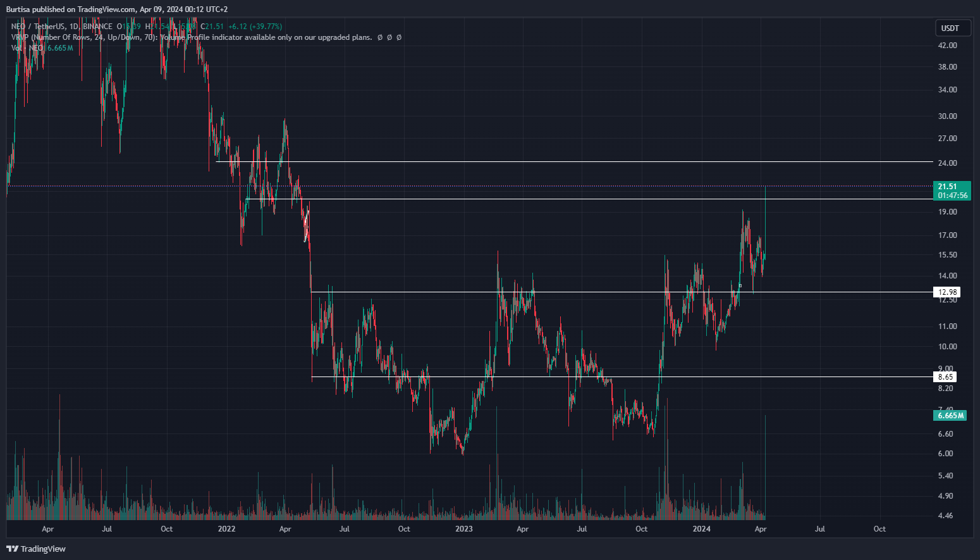Screen dimensions: 980x560
Task: Click the 2023 time axis label
Action: tap(463, 529)
